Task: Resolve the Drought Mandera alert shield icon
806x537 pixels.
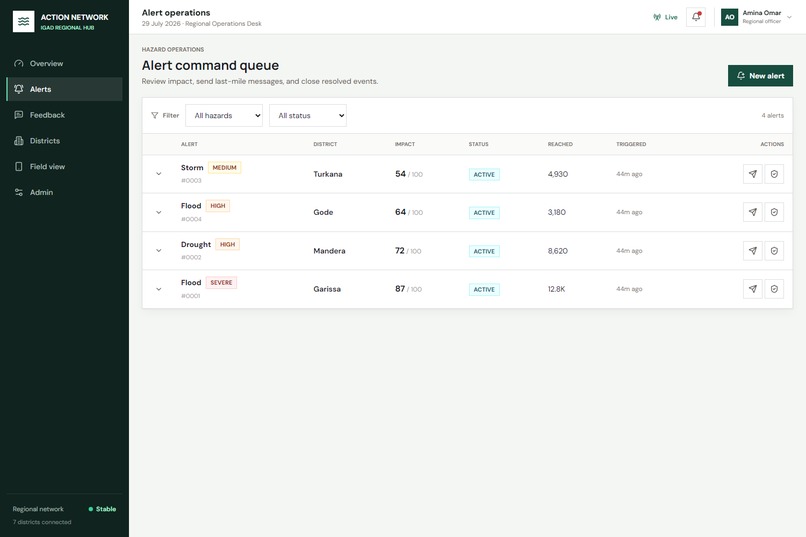Action: (x=774, y=251)
